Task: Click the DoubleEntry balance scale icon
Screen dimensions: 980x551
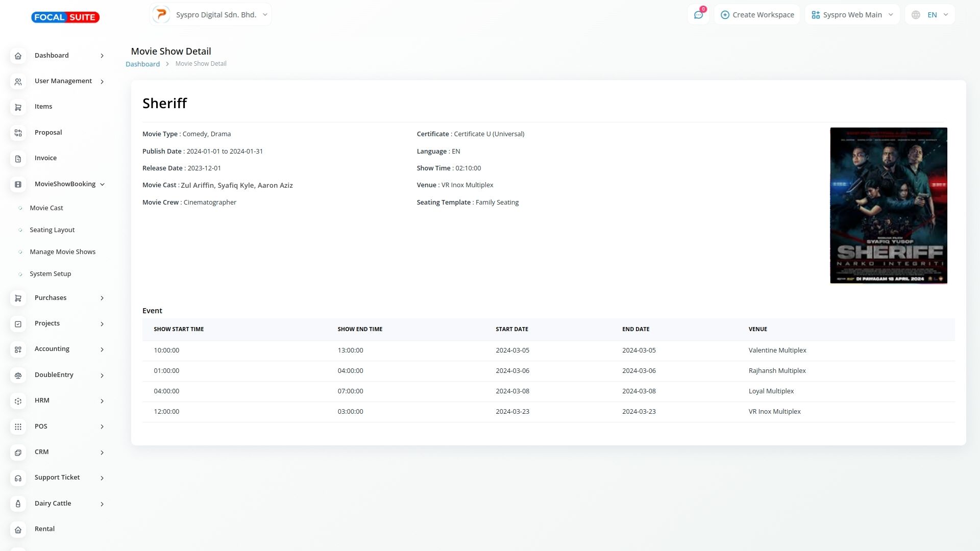Action: click(x=18, y=375)
